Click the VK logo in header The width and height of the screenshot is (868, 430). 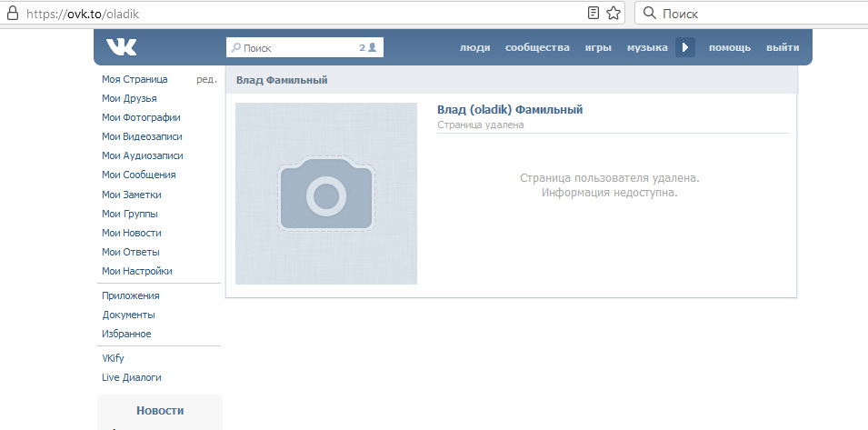pos(121,47)
